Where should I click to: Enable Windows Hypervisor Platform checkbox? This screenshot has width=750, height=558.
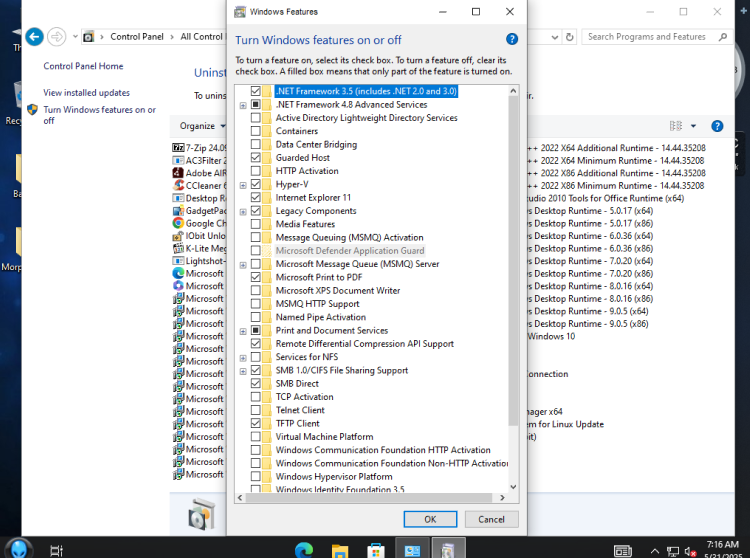pos(255,476)
